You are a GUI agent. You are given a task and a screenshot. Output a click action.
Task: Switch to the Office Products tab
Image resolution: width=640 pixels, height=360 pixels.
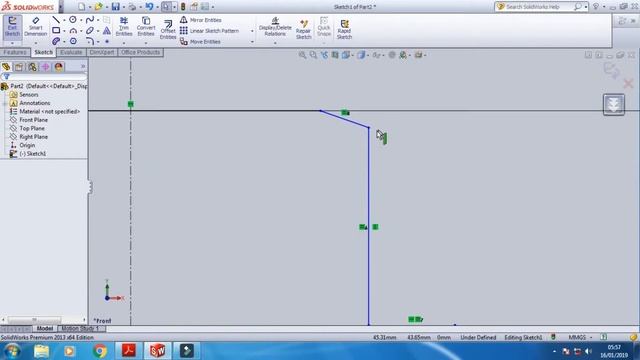140,52
